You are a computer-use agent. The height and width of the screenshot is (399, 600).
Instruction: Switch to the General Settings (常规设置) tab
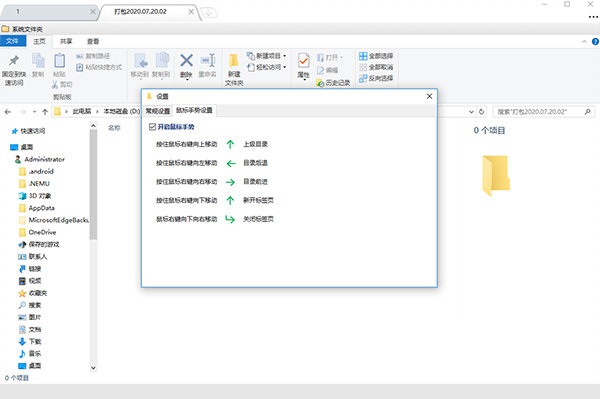click(158, 111)
